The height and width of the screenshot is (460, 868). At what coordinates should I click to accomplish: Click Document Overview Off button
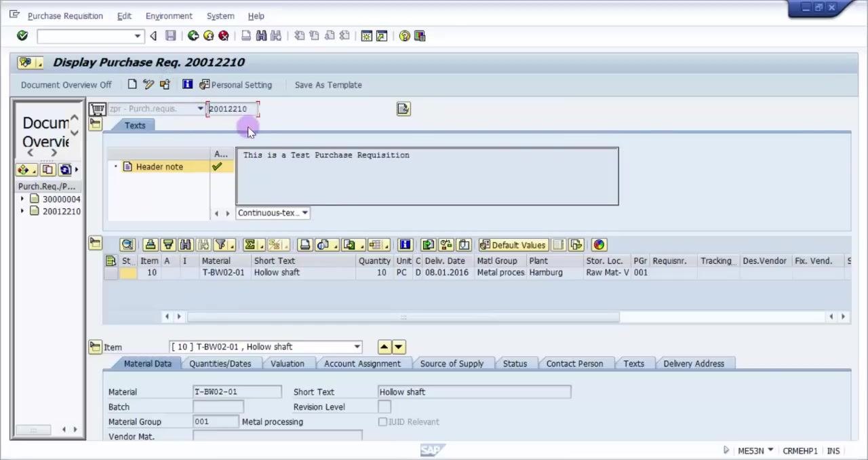click(x=66, y=85)
